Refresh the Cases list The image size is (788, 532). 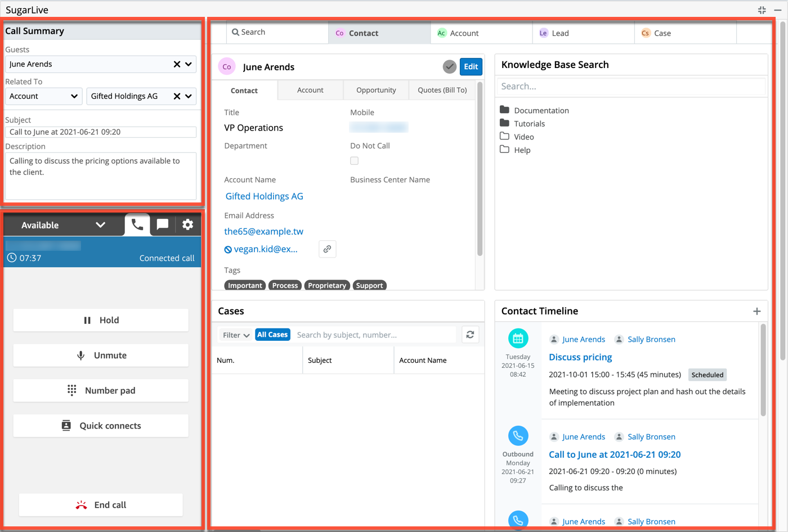pyautogui.click(x=470, y=335)
